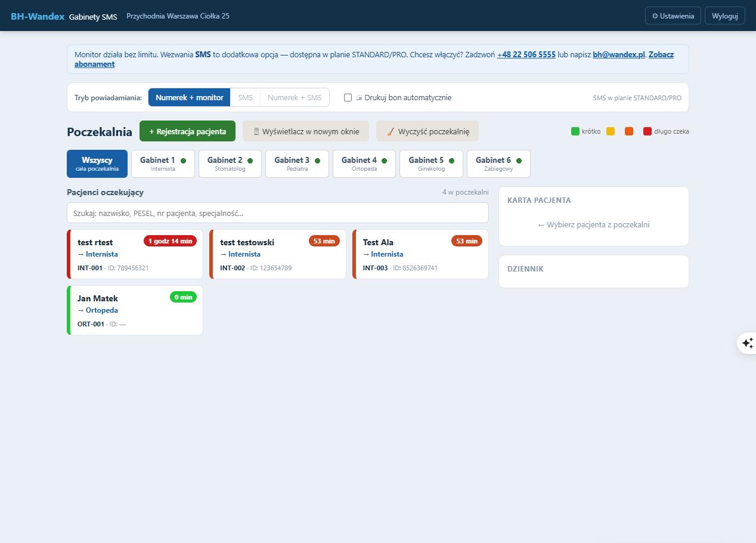Switch to Gabinet 2 Stomatolog tab
Viewport: 756px width, 543px height.
(x=230, y=163)
